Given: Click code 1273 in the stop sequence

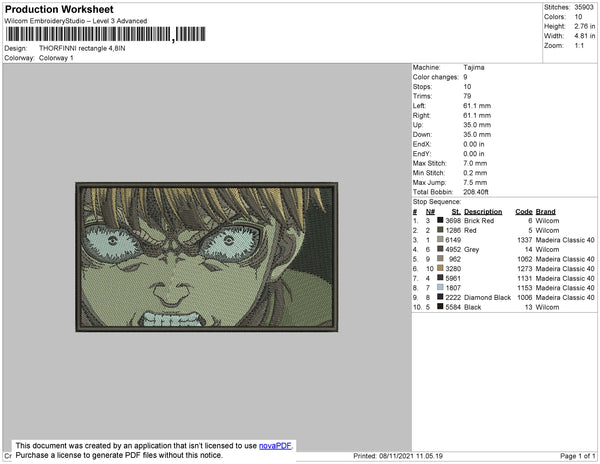Looking at the screenshot, I should pyautogui.click(x=524, y=269).
